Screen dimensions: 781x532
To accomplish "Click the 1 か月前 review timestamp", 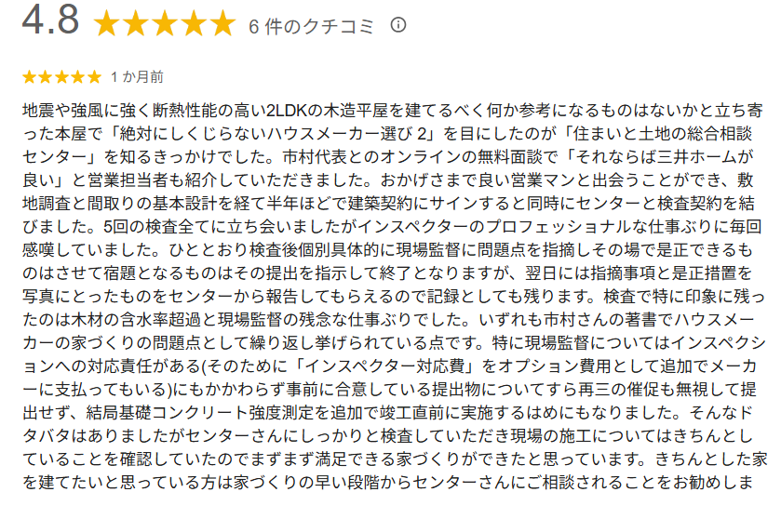I will 136,76.
